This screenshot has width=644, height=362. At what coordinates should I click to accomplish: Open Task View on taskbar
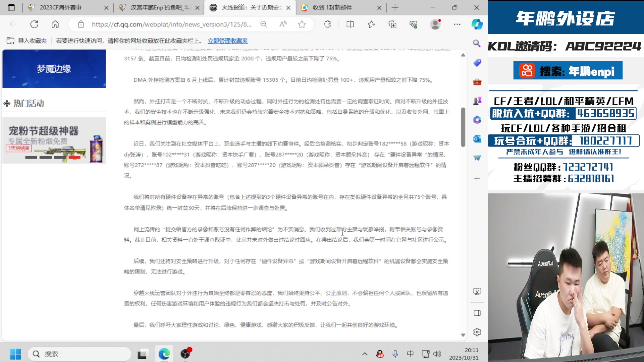(x=143, y=354)
